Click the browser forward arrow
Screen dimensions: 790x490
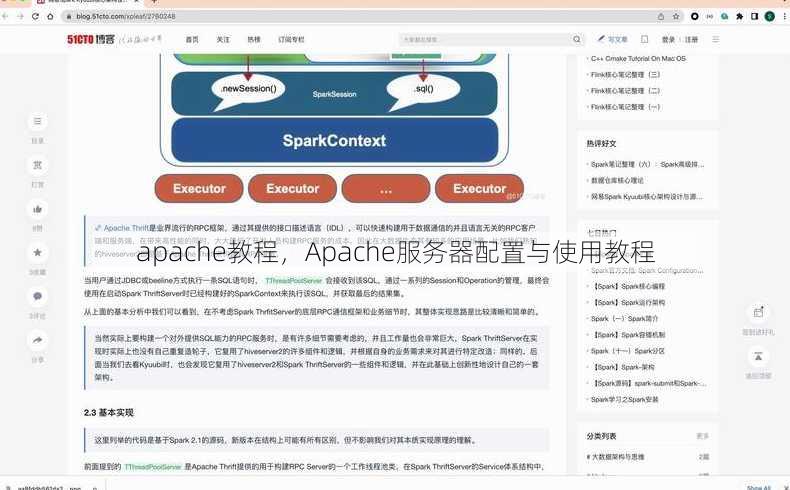20,16
